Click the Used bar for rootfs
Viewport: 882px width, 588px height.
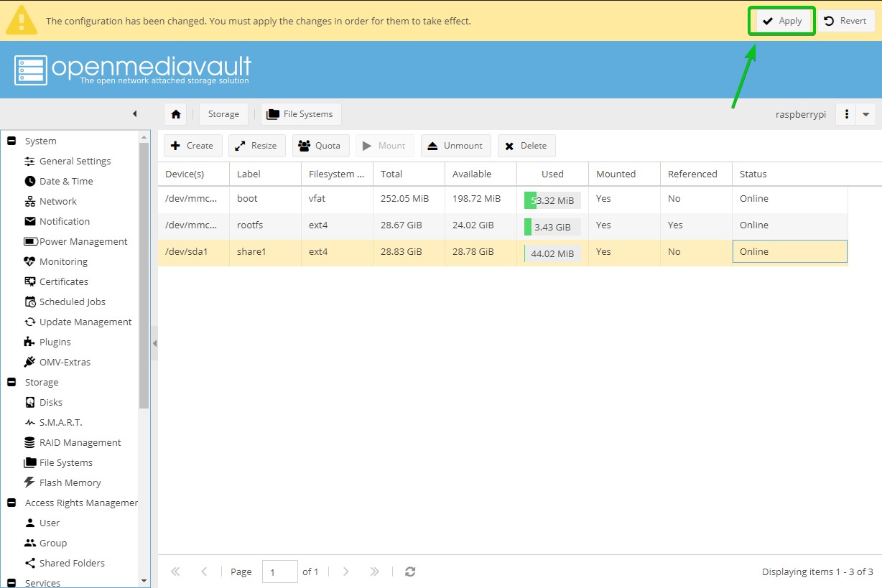(552, 227)
